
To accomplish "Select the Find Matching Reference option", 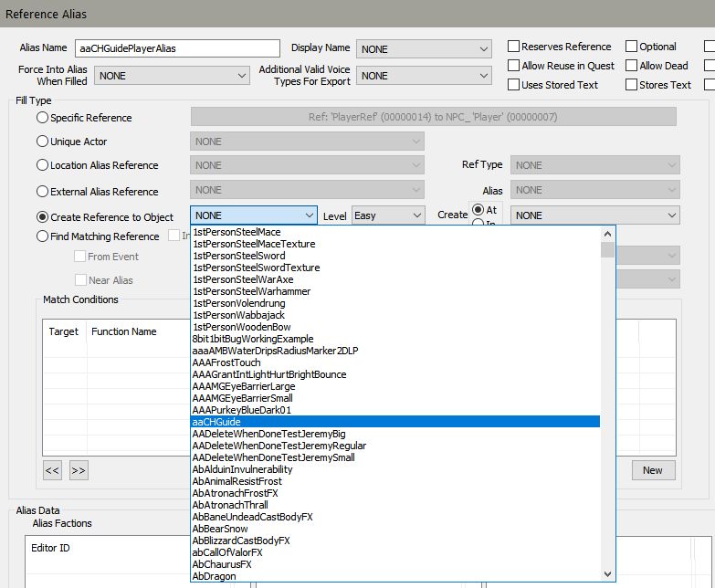I will pyautogui.click(x=43, y=236).
